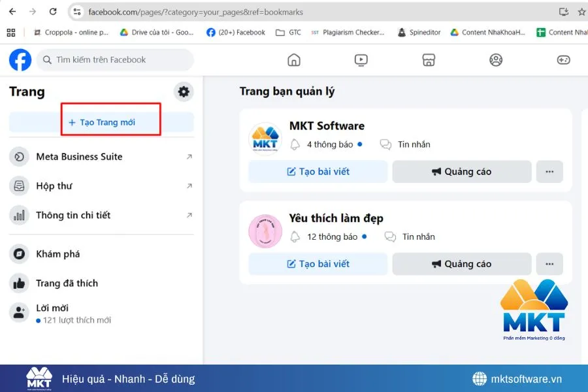Click the notification bell on MKT Software page
The width and height of the screenshot is (588, 392).
(296, 144)
